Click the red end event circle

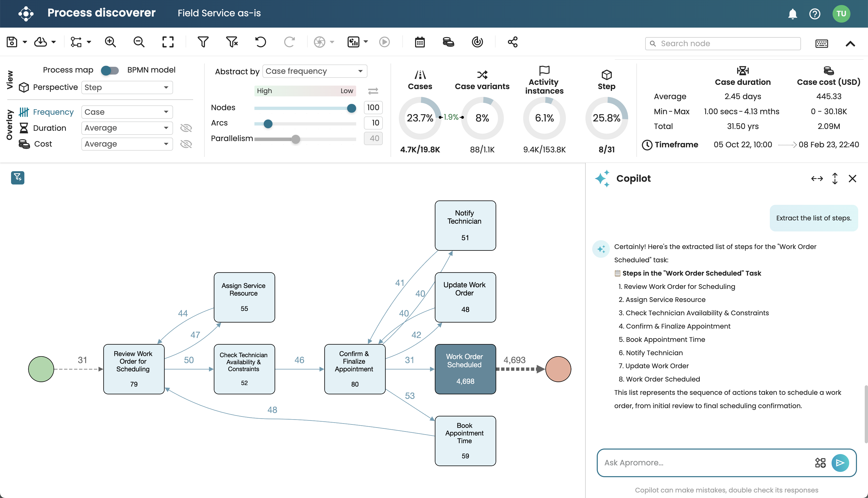coord(558,369)
